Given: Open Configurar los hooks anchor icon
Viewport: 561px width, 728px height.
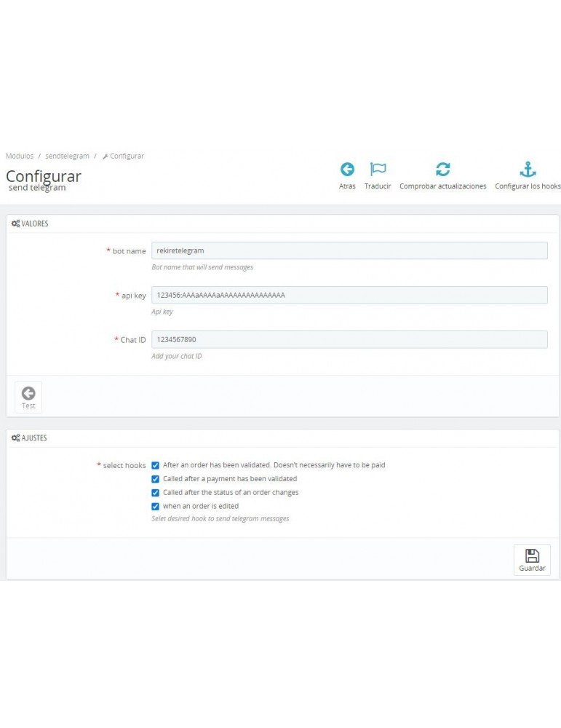Looking at the screenshot, I should (x=528, y=170).
